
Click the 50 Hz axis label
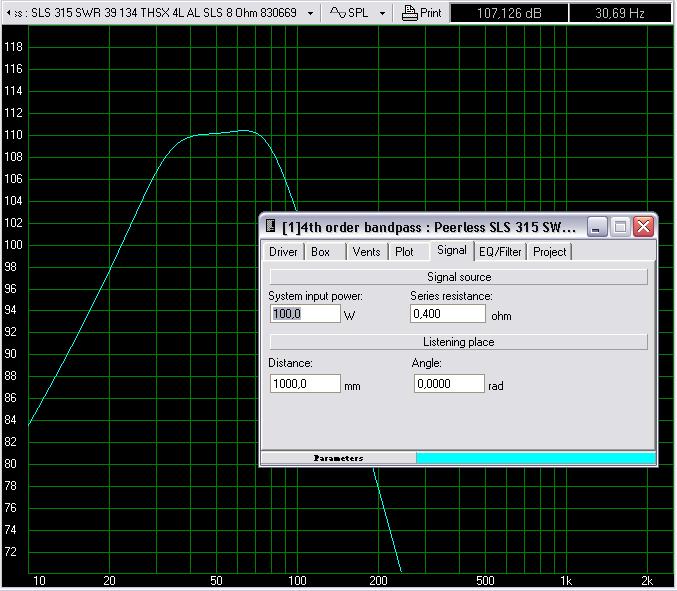tap(216, 581)
